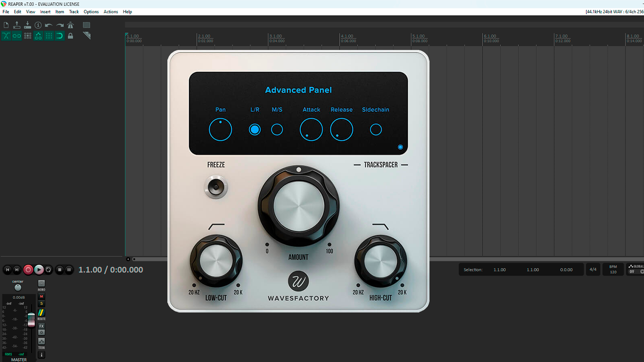This screenshot has width=644, height=362.
Task: Open the Item menu
Action: pyautogui.click(x=60, y=12)
